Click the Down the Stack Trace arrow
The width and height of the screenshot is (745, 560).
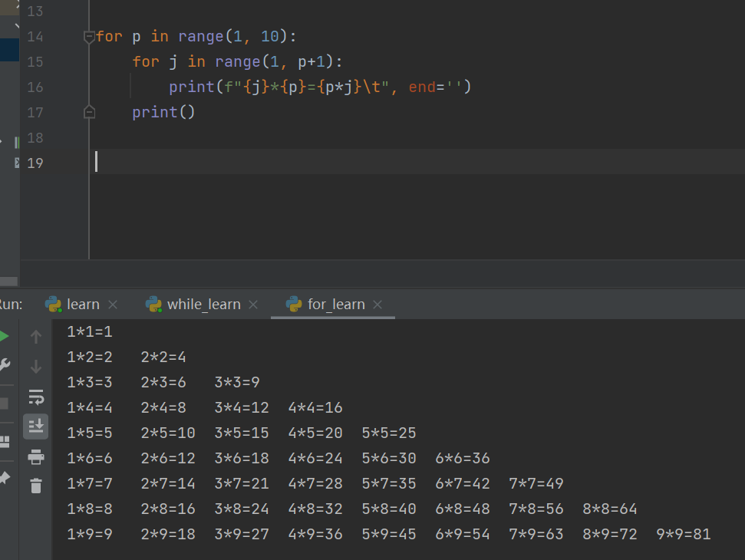click(35, 367)
